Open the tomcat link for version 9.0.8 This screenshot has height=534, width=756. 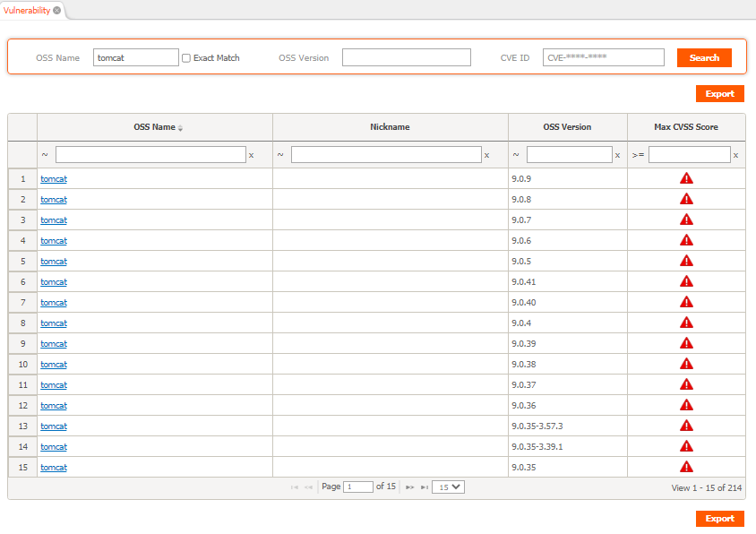[54, 200]
